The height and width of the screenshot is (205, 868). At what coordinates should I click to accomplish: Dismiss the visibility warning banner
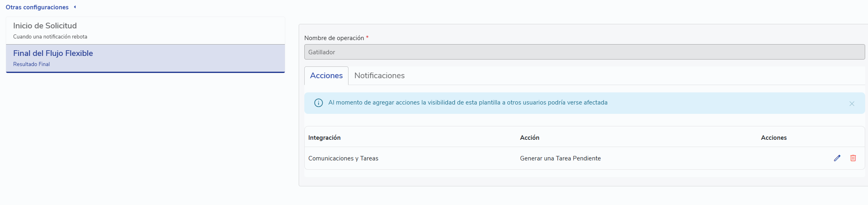click(851, 104)
